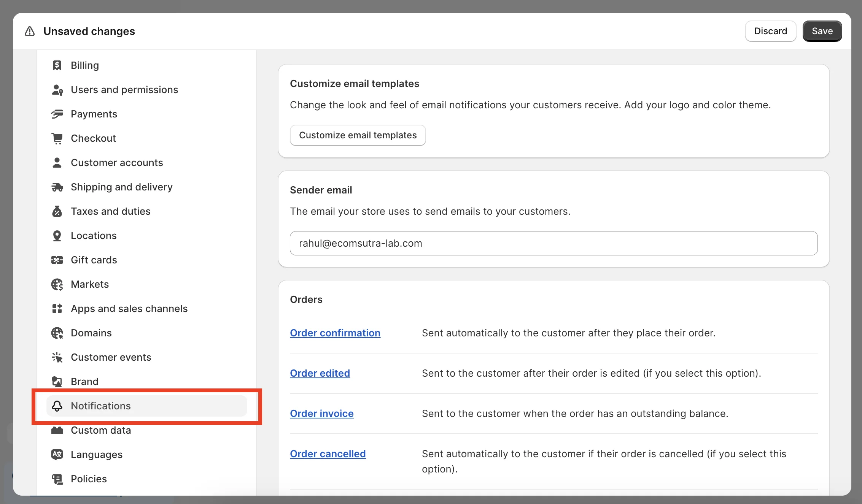
Task: Click the Markets globe icon
Action: [x=57, y=284]
